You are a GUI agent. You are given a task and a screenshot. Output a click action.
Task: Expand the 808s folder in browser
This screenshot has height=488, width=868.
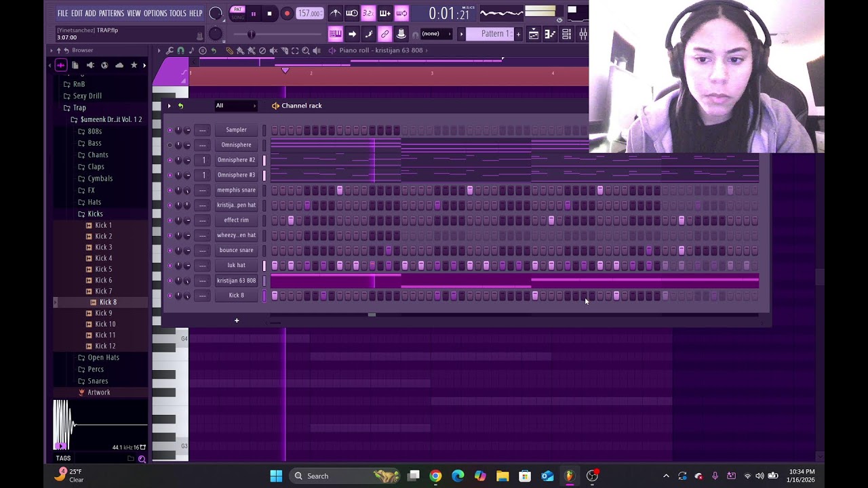click(94, 131)
